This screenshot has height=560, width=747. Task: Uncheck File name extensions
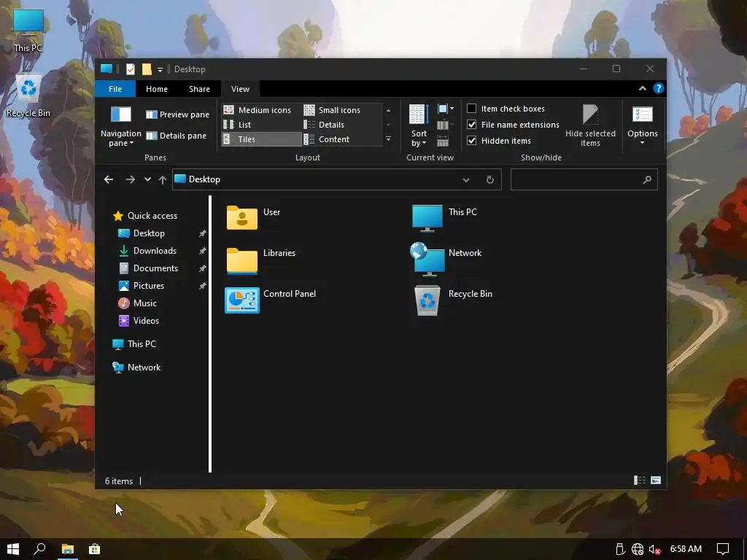coord(513,125)
